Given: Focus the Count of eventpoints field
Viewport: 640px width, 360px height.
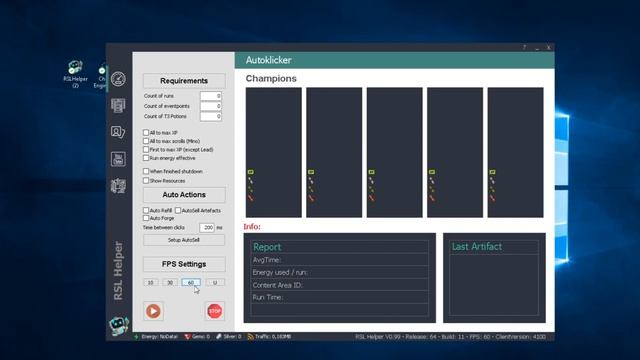Looking at the screenshot, I should 211,106.
